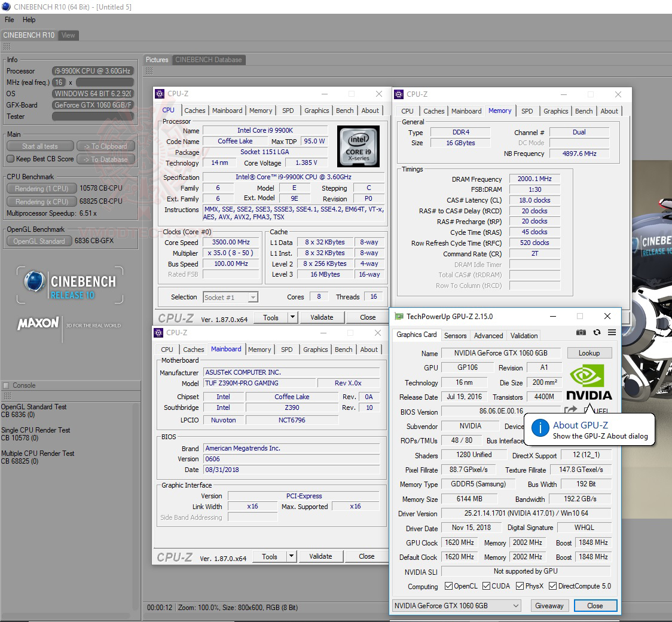Open the graphics card selector in GPU-Z
The image size is (672, 622).
click(456, 606)
